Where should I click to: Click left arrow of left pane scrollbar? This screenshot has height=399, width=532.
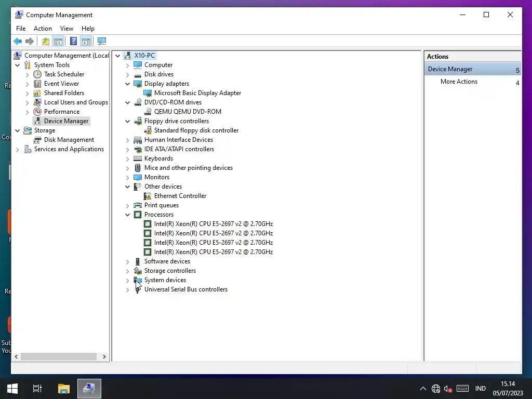click(x=16, y=356)
